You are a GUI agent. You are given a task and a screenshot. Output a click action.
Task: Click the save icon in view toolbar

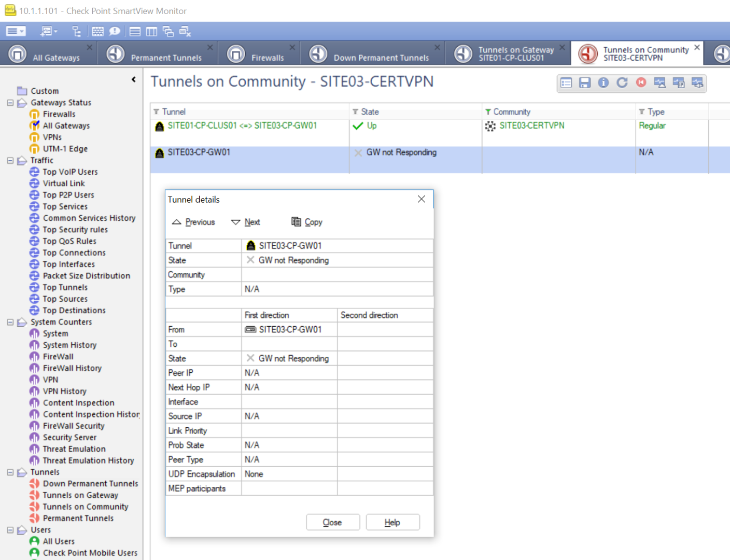tap(585, 83)
